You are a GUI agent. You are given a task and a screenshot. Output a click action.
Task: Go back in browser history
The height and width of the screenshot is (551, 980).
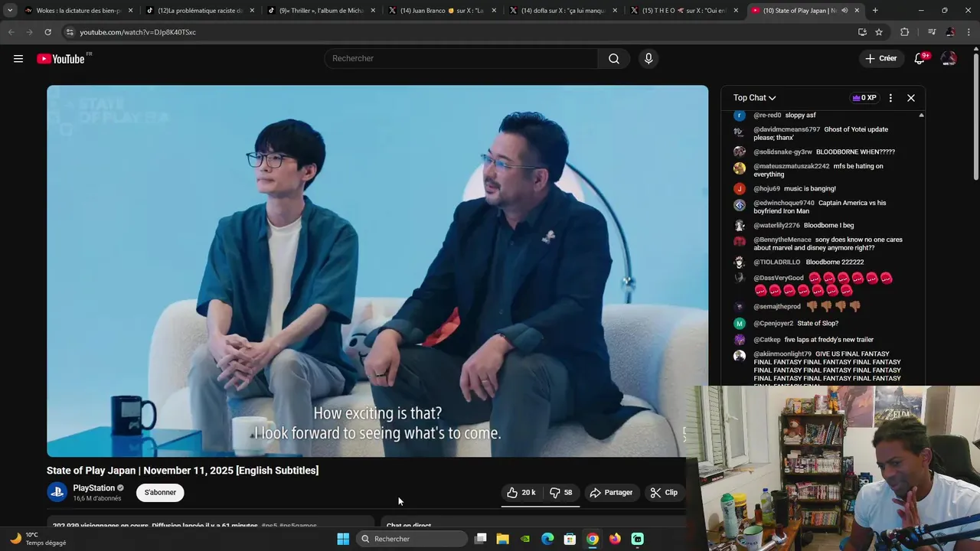coord(11,32)
